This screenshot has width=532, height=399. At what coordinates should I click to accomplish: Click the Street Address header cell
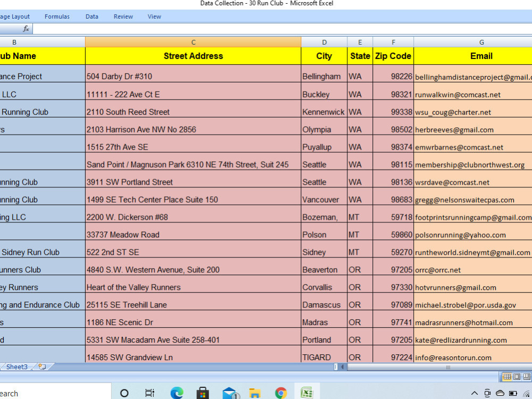click(x=193, y=56)
